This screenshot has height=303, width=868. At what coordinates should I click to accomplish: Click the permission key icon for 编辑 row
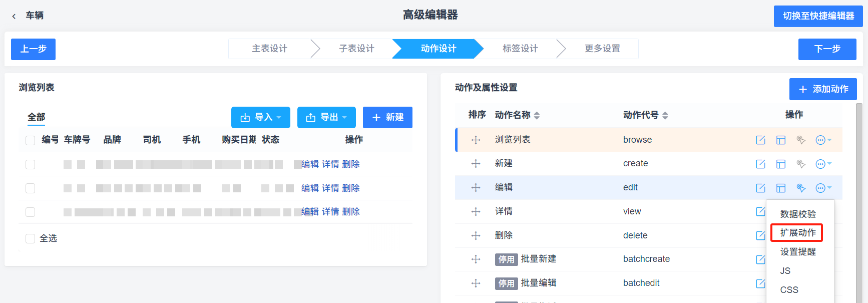pos(801,188)
